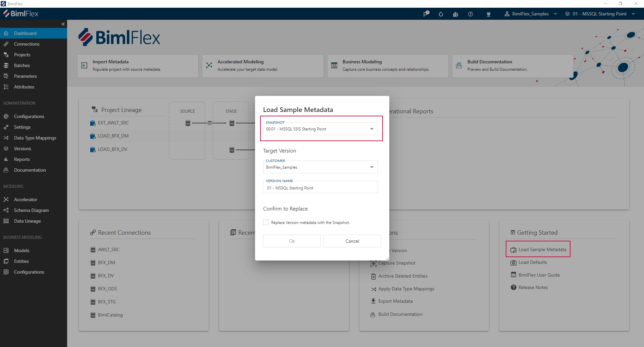The image size is (644, 347).
Task: Click the Ok button in the dialog
Action: click(x=291, y=241)
